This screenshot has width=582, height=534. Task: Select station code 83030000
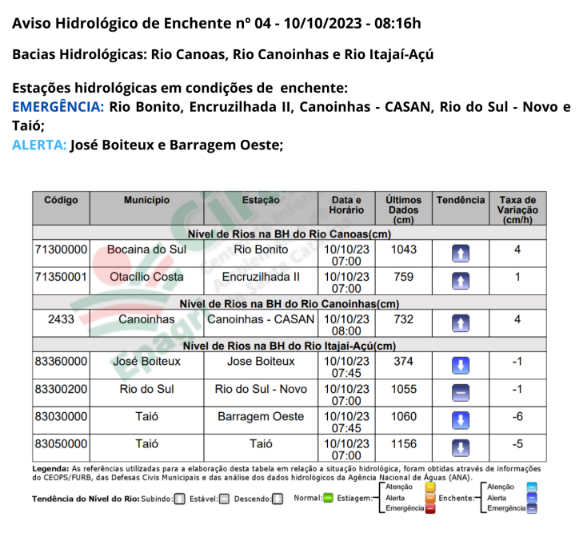pos(61,417)
